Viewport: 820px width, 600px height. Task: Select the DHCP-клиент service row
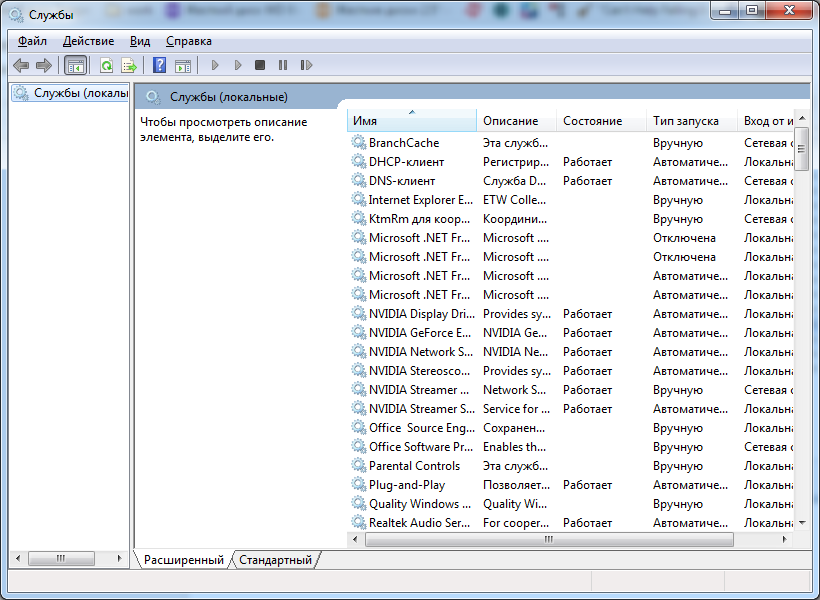(x=406, y=162)
